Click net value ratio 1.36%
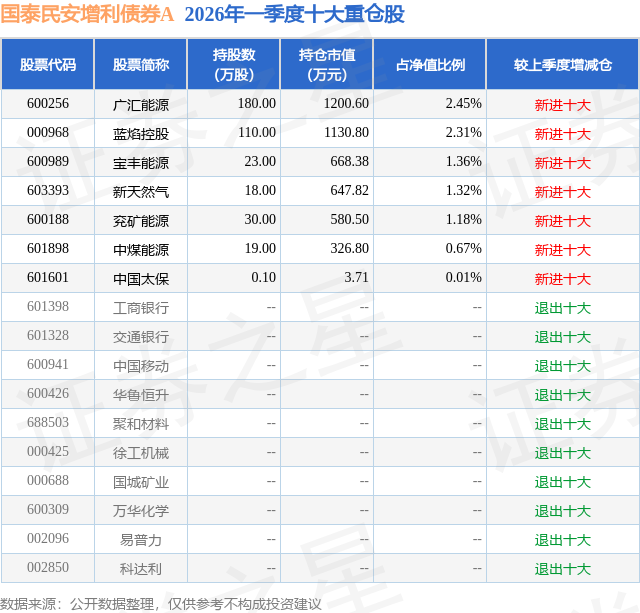The image size is (640, 613). click(463, 162)
